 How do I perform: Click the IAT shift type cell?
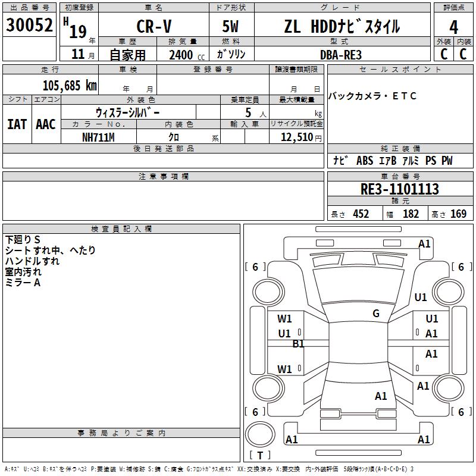tap(17, 124)
